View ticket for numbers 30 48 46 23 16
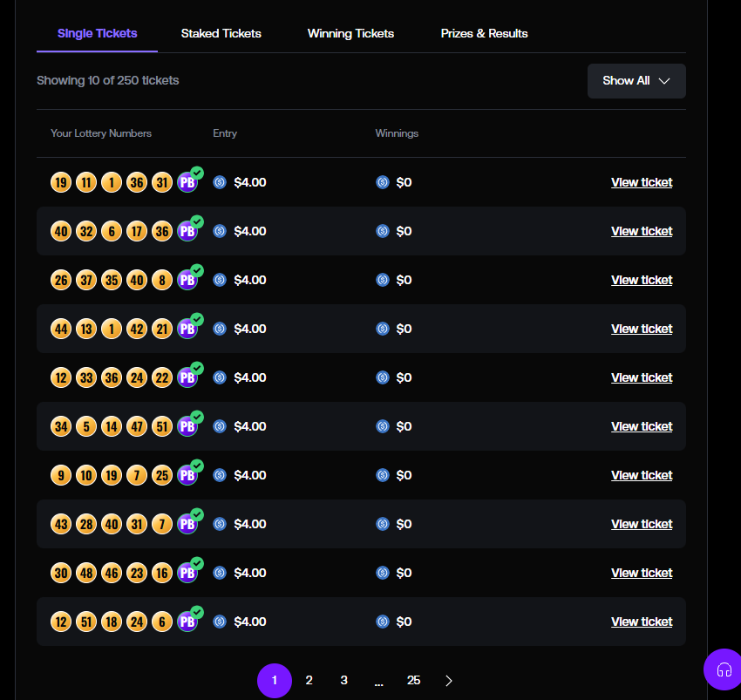The width and height of the screenshot is (741, 700). pos(642,573)
